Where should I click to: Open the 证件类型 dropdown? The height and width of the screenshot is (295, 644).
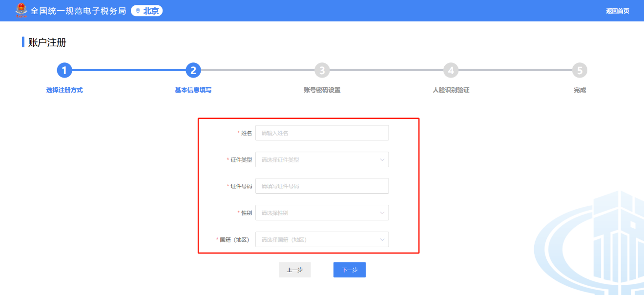pos(322,159)
